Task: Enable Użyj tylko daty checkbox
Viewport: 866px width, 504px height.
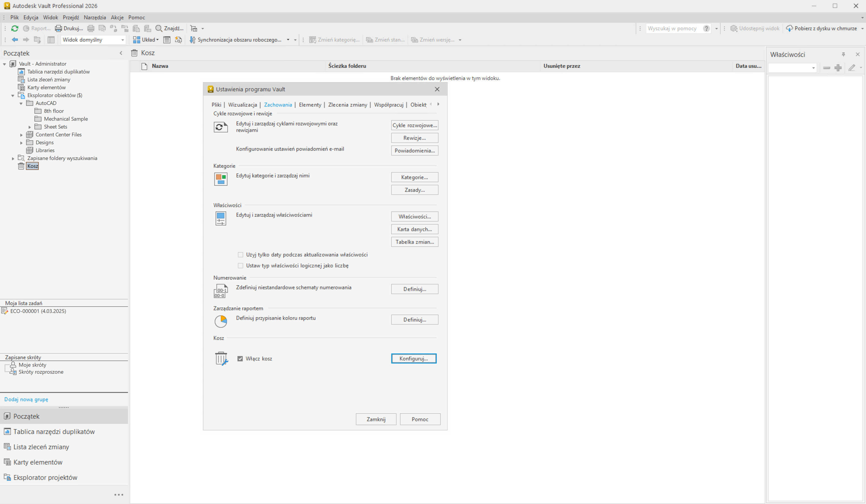Action: pos(241,255)
